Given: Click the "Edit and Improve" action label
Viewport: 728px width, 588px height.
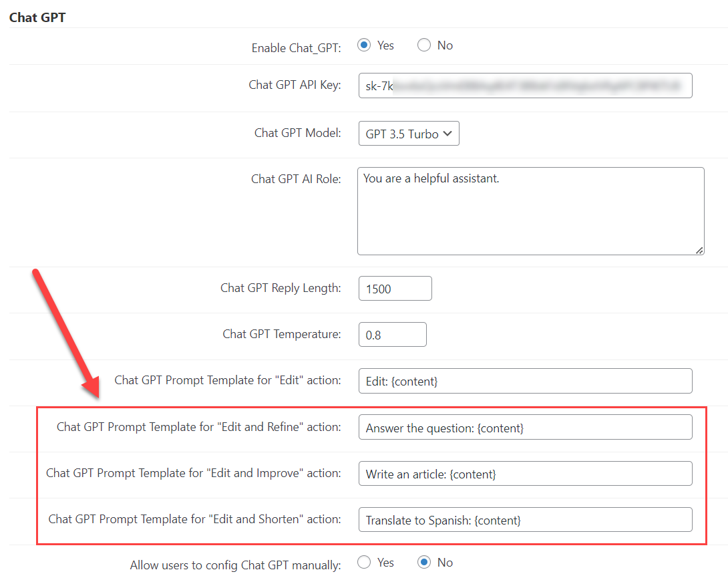Looking at the screenshot, I should tap(194, 473).
